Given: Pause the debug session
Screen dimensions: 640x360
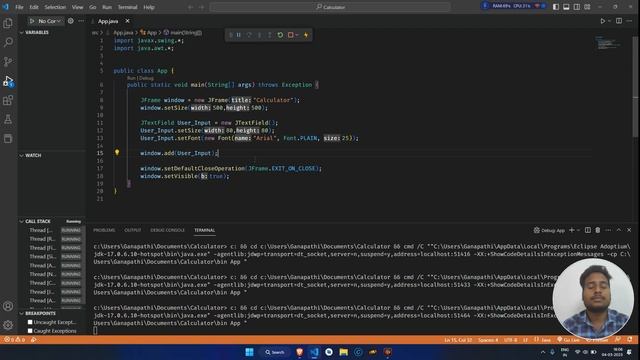Looking at the screenshot, I should pyautogui.click(x=239, y=35).
